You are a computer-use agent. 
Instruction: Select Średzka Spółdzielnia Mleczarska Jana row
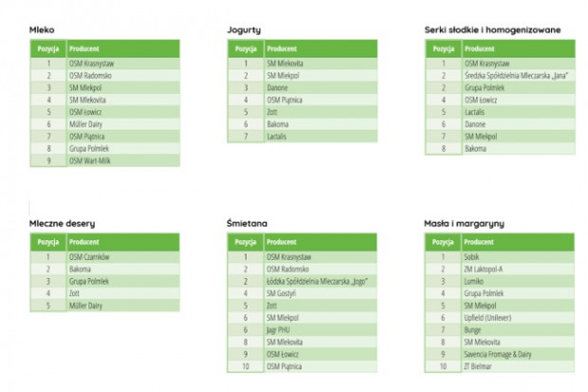click(x=500, y=76)
